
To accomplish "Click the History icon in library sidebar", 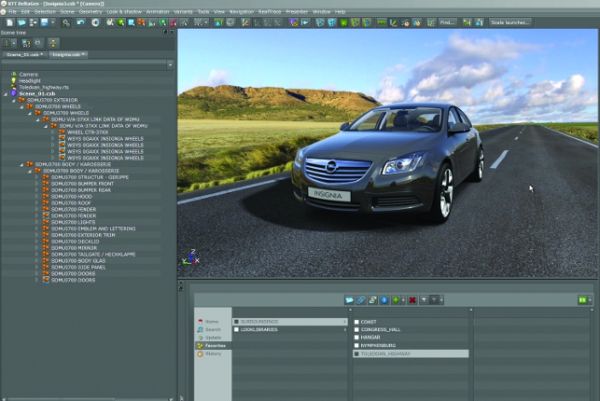I will [x=200, y=354].
